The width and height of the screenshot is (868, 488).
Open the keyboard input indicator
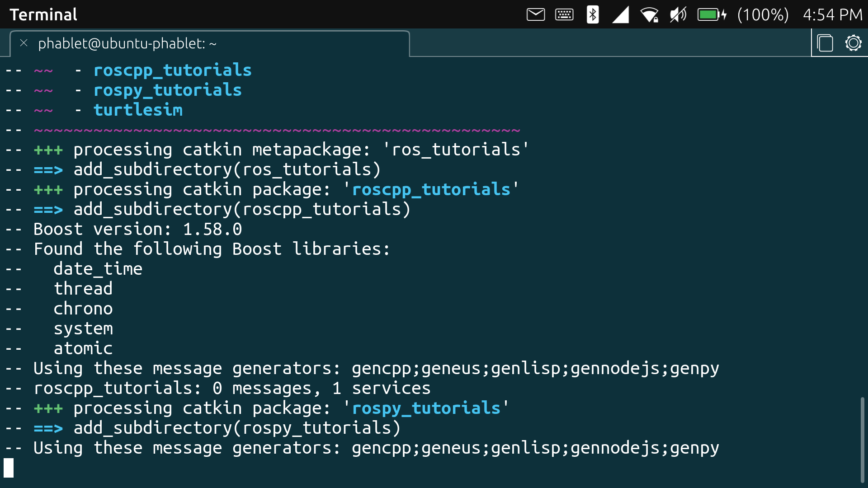564,14
